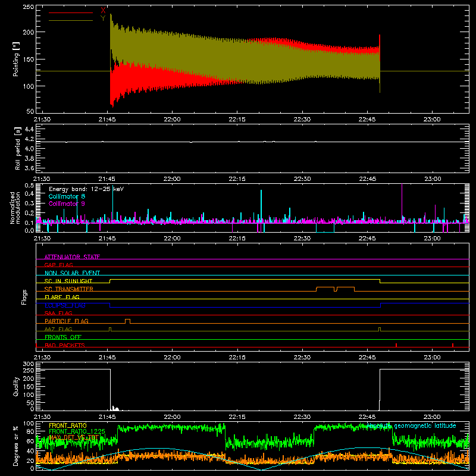Select the NON_SOLAR_EVENT flag label
Screen dimensions: 476x476
tap(72, 273)
